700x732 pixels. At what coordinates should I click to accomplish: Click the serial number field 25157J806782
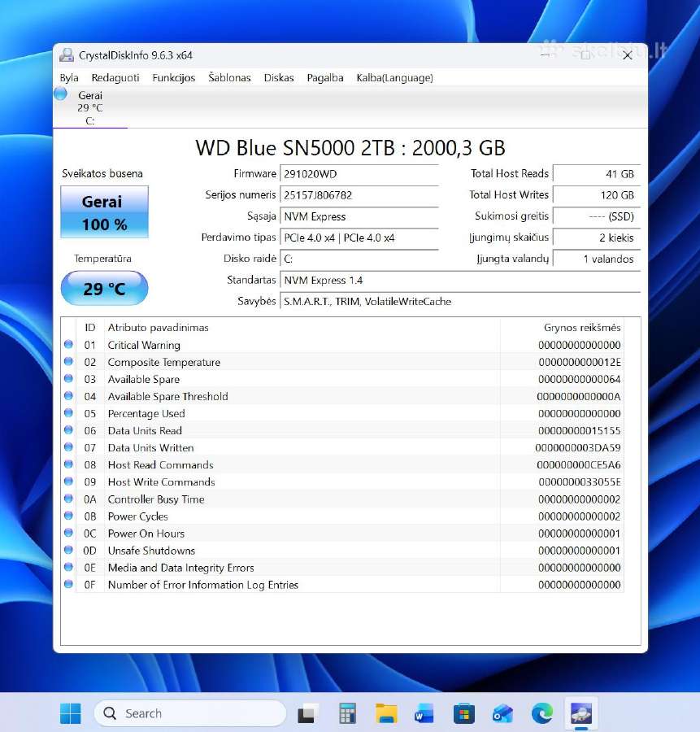tap(359, 195)
